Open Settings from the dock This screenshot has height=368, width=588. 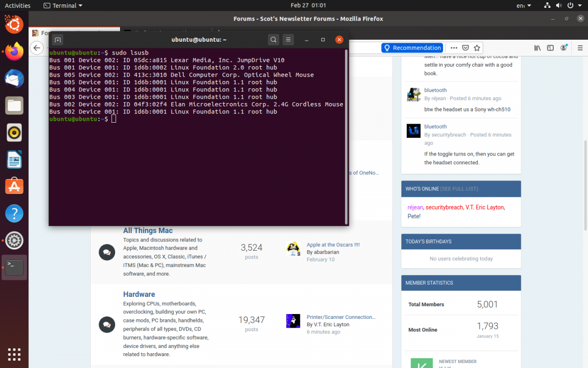click(x=14, y=240)
